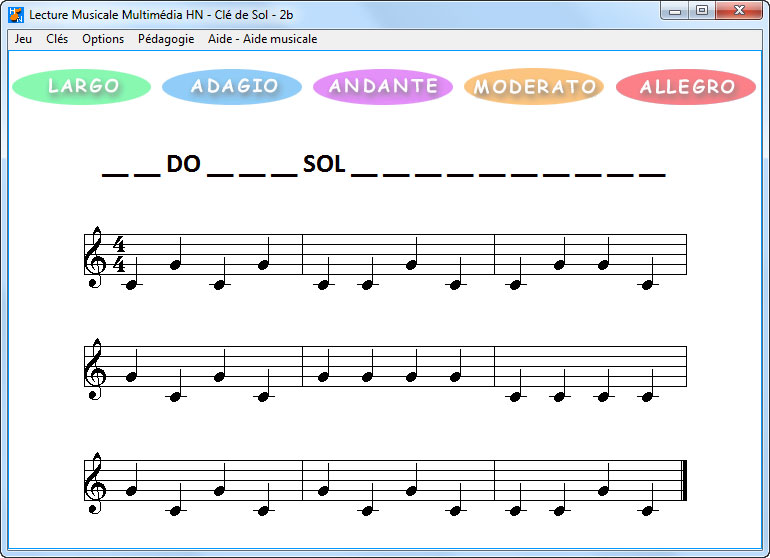This screenshot has width=770, height=558.
Task: Close the Lecture Musicale window
Action: pyautogui.click(x=740, y=11)
